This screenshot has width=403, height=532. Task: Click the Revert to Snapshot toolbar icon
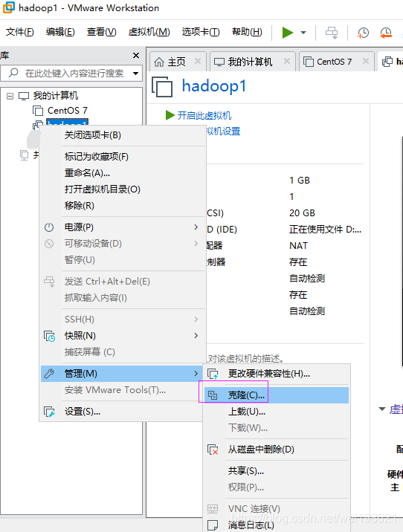386,33
